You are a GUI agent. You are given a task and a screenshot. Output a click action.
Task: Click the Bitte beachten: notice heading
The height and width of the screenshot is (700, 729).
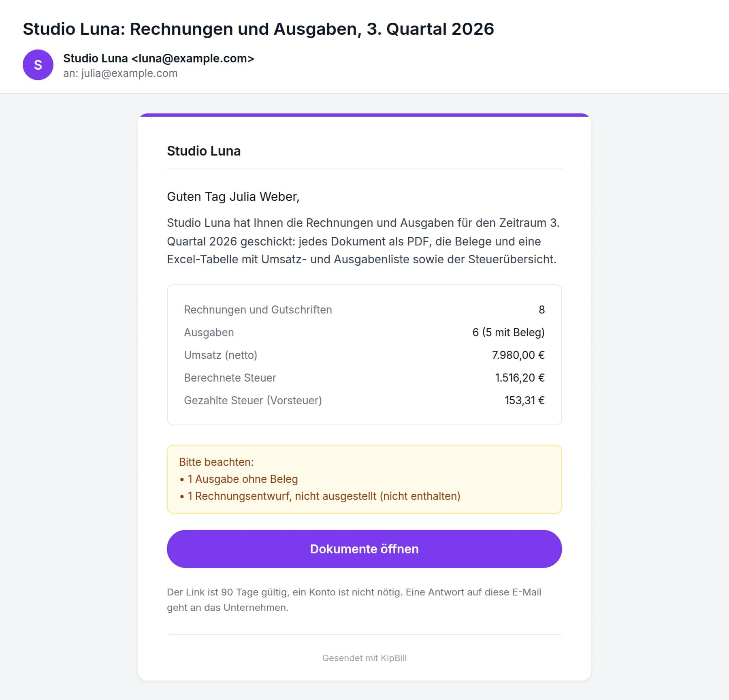(216, 462)
